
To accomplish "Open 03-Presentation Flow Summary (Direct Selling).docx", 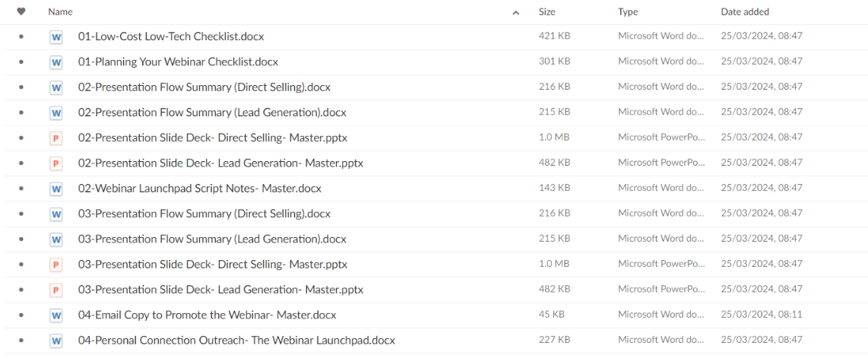I will click(x=204, y=214).
